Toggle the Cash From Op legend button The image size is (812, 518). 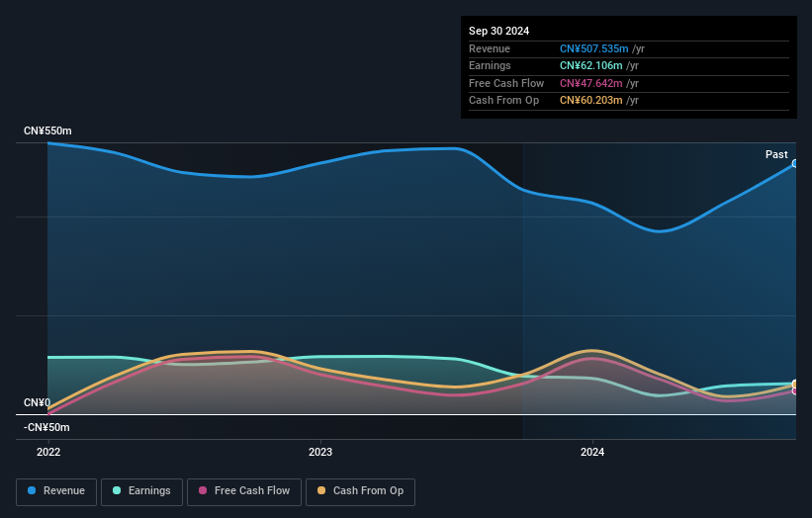[x=360, y=491]
